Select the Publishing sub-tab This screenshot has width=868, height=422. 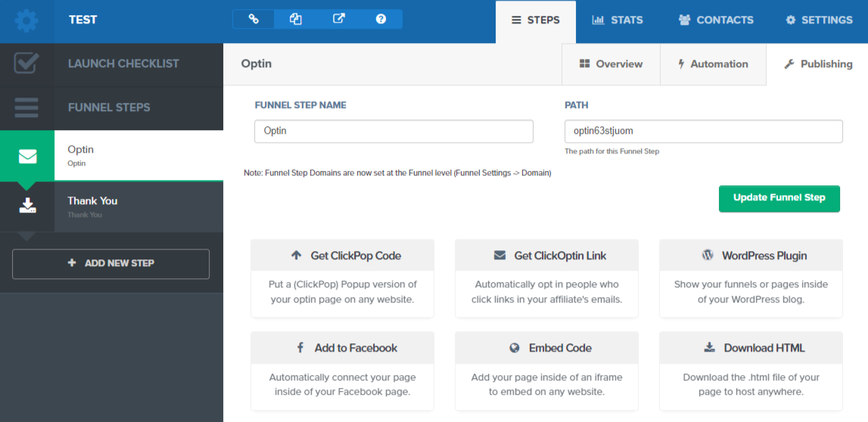tap(817, 64)
